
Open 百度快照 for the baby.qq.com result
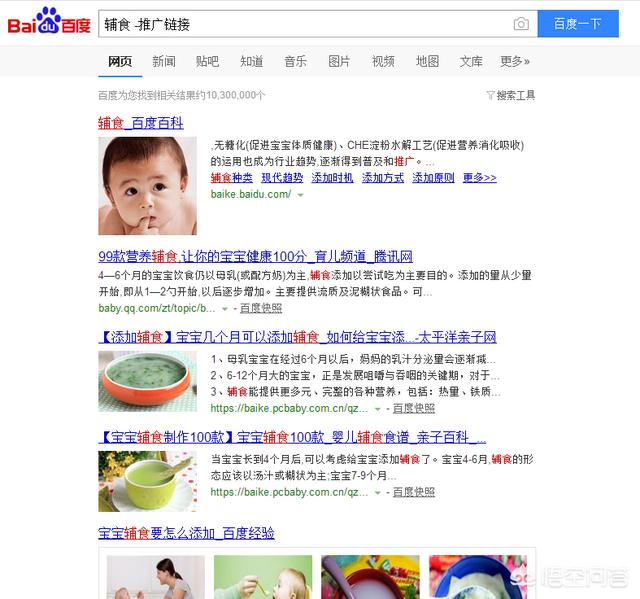pos(261,308)
